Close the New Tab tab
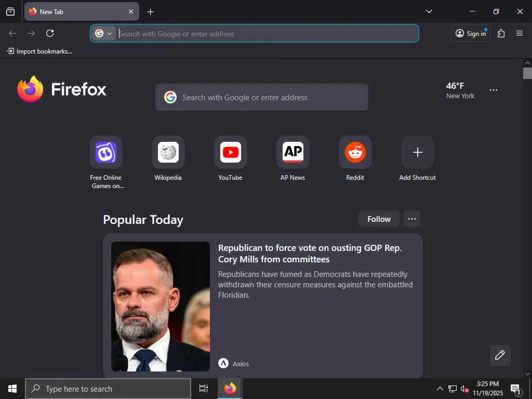Viewport: 532px width, 399px height. coord(130,11)
